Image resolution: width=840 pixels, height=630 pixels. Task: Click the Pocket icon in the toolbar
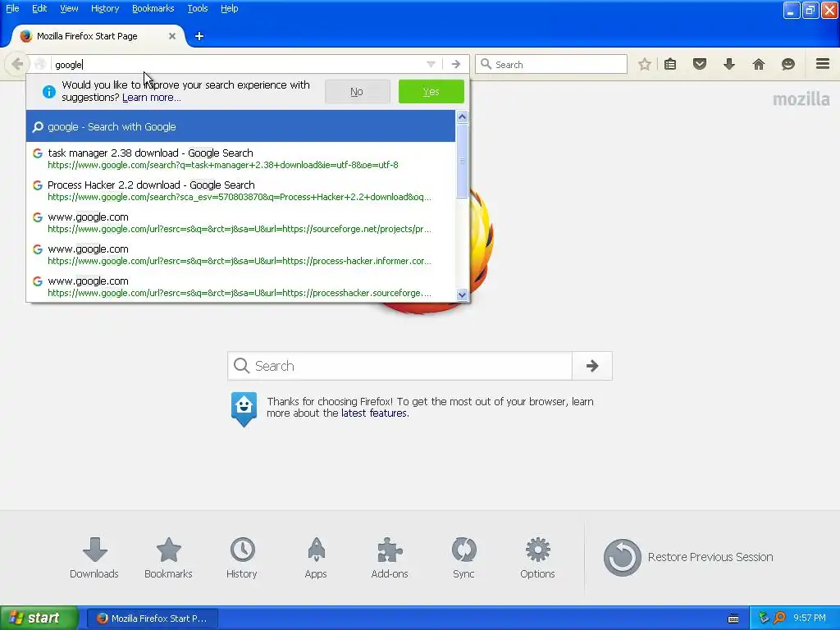pyautogui.click(x=700, y=64)
